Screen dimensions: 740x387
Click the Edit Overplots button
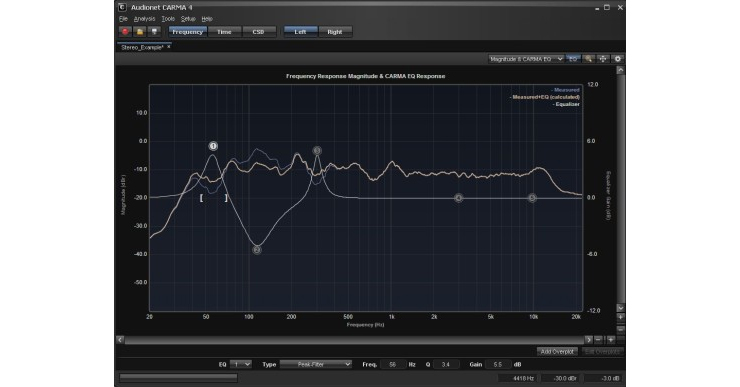602,352
